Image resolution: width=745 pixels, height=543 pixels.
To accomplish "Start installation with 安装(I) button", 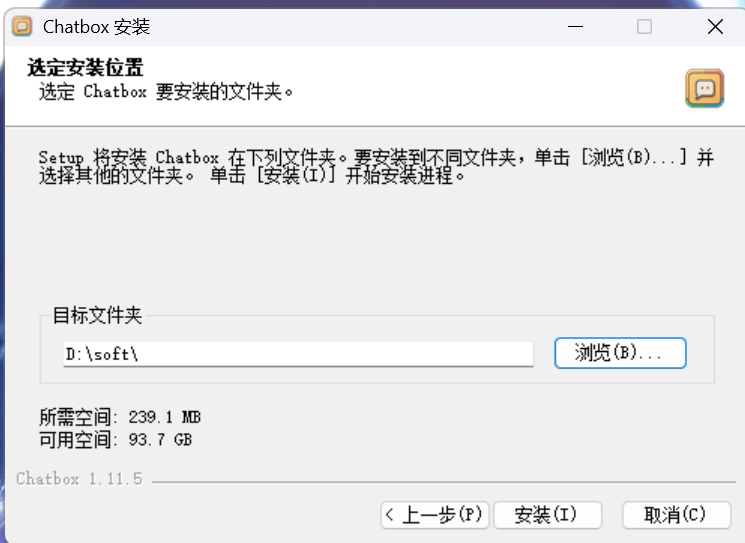I will pos(548,515).
